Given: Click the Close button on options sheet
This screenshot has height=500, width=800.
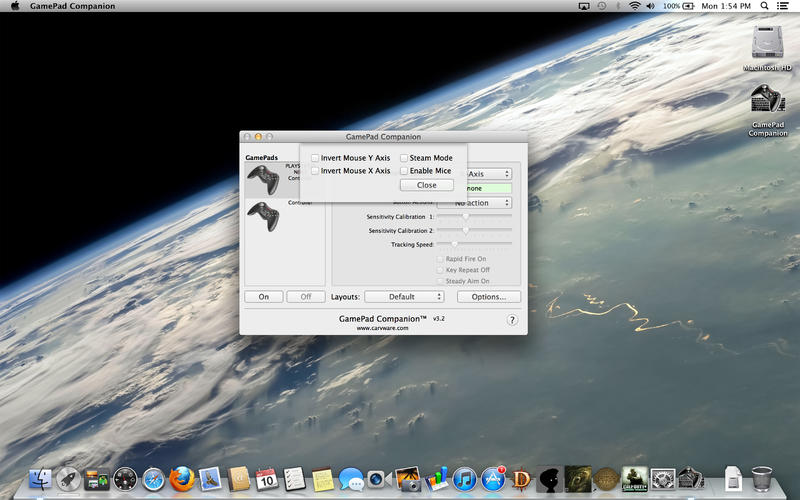Looking at the screenshot, I should pos(427,185).
